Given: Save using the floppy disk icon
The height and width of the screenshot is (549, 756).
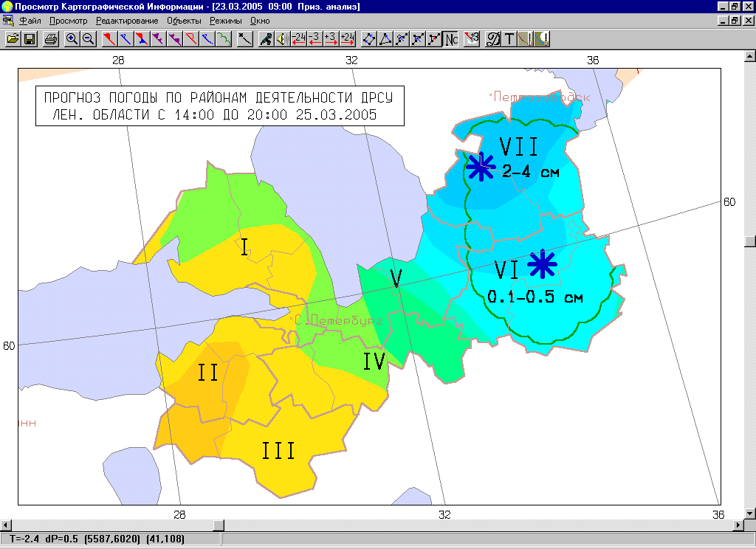Looking at the screenshot, I should pos(30,39).
